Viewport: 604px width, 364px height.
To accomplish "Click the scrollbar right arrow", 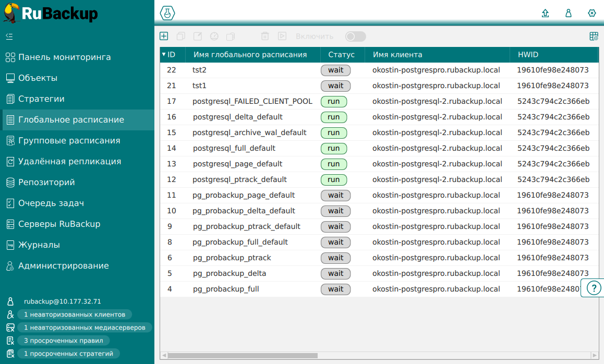I will [x=595, y=356].
